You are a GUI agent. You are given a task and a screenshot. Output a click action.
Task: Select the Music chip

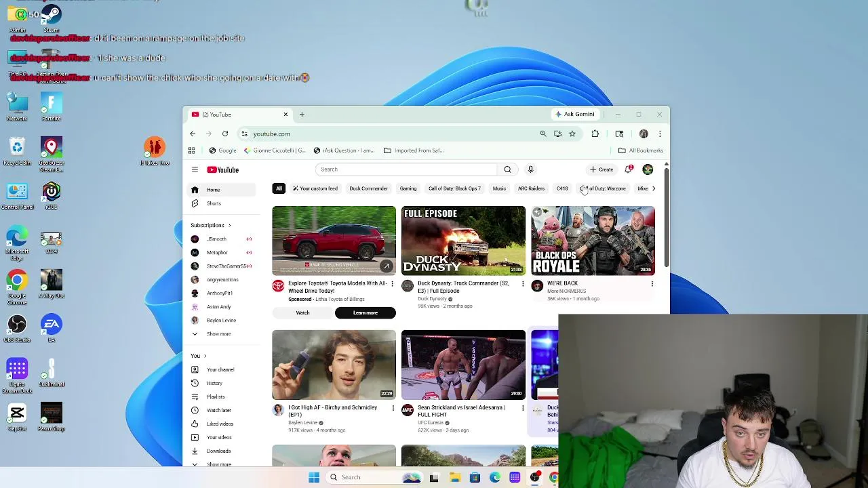pyautogui.click(x=499, y=188)
